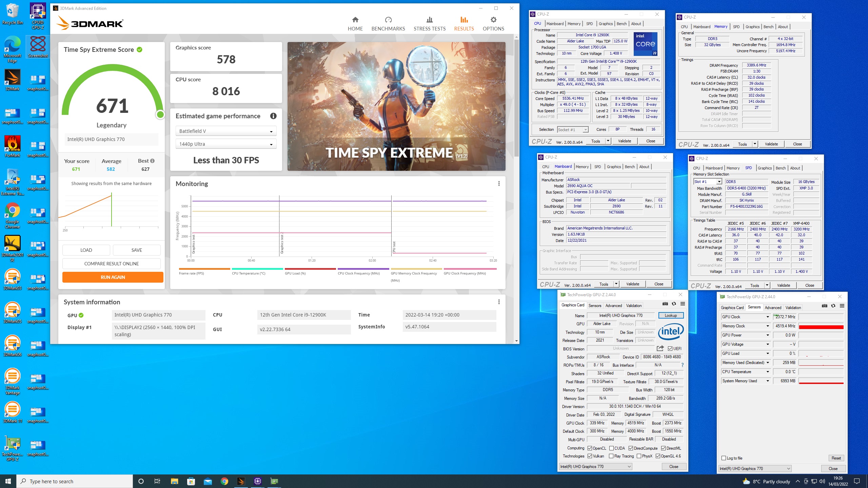
Task: Open the Slot #1 dropdown in CPU-Z SPD
Action: pos(707,182)
